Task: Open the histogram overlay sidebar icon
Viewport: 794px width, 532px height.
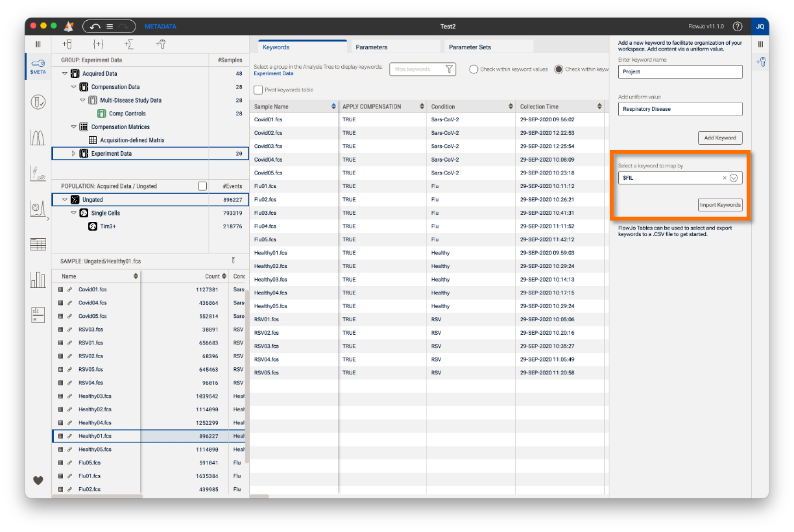Action: click(x=38, y=137)
